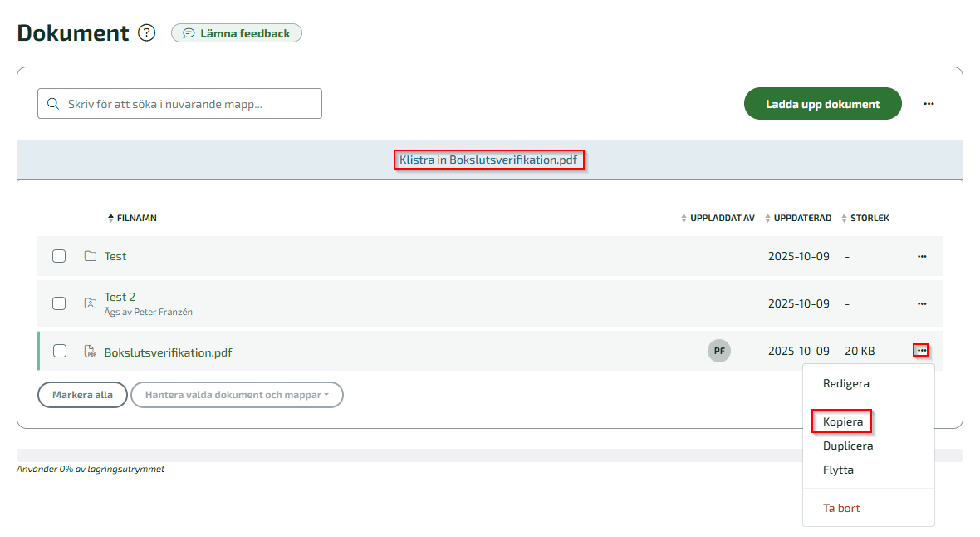This screenshot has height=537, width=980.
Task: Click the PDF file icon for Bokslutsverifikation
Action: click(x=91, y=352)
